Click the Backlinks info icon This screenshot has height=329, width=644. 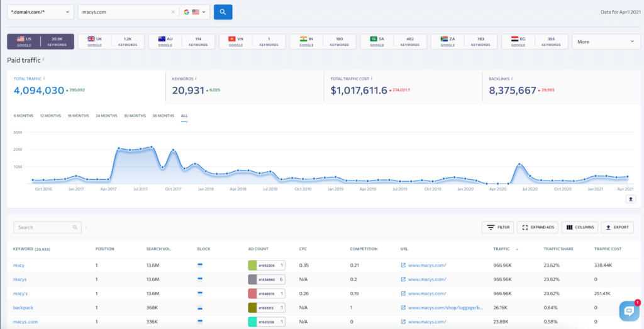coord(512,77)
